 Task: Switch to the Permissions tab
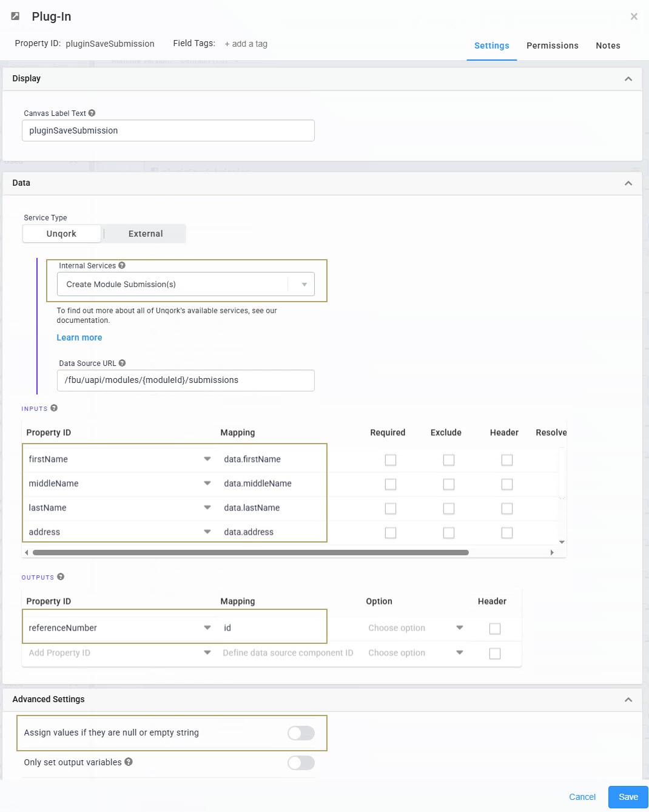[x=553, y=46]
